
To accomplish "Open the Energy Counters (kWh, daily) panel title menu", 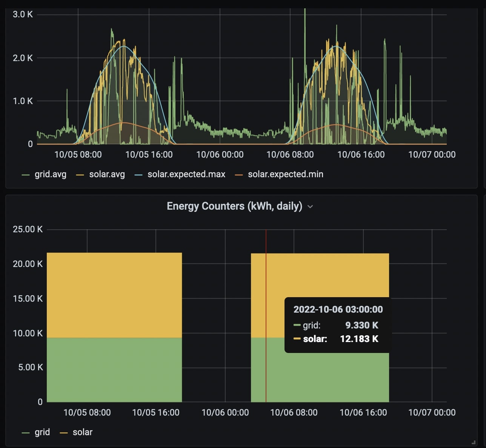I will (234, 206).
